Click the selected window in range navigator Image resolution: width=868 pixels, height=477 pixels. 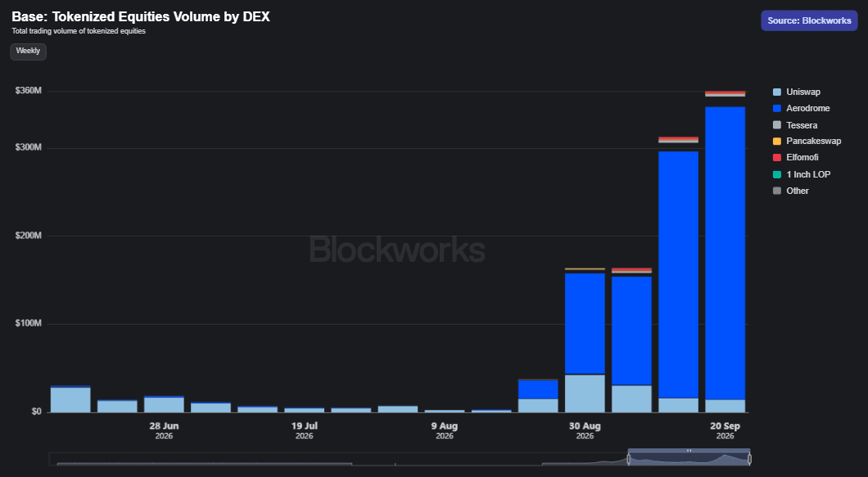[x=689, y=459]
